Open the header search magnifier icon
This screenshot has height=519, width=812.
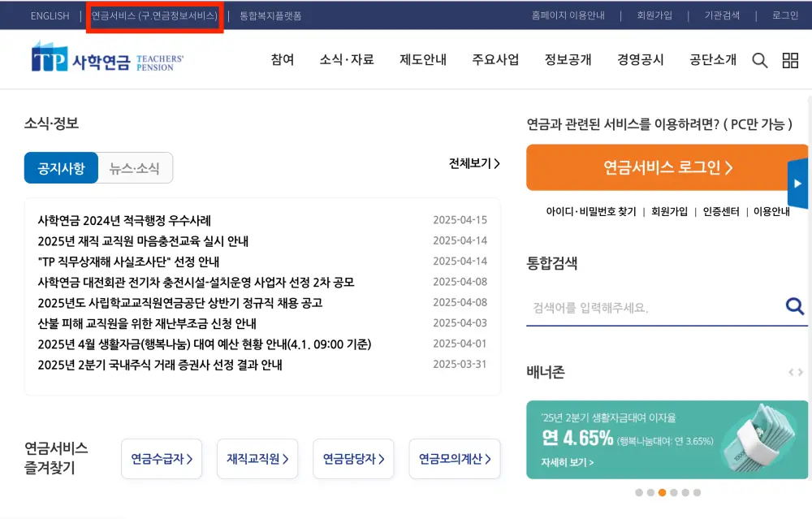coord(759,60)
